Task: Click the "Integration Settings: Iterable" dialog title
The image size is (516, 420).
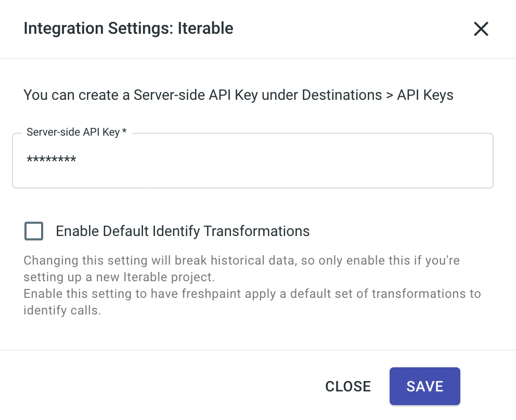Action: pyautogui.click(x=128, y=28)
